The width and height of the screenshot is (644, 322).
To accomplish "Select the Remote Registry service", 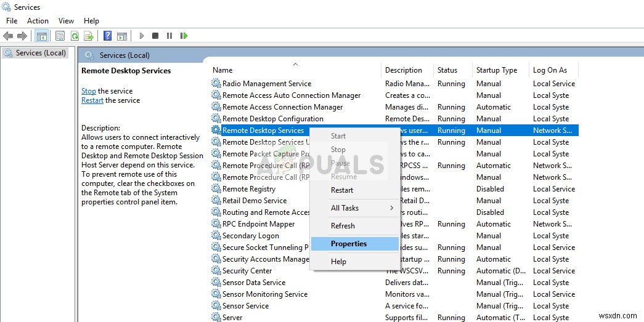I will 394,189.
